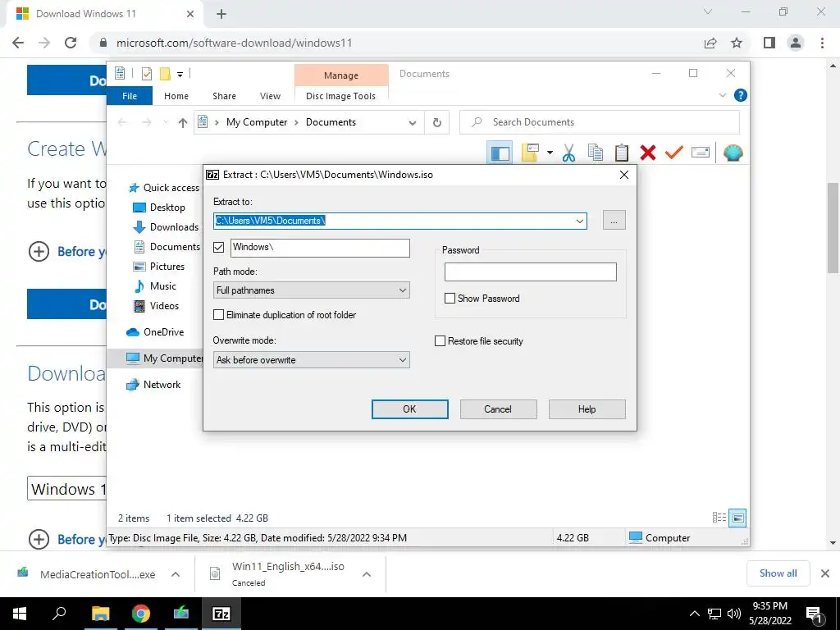Click Help in the Extract dialog

click(587, 409)
